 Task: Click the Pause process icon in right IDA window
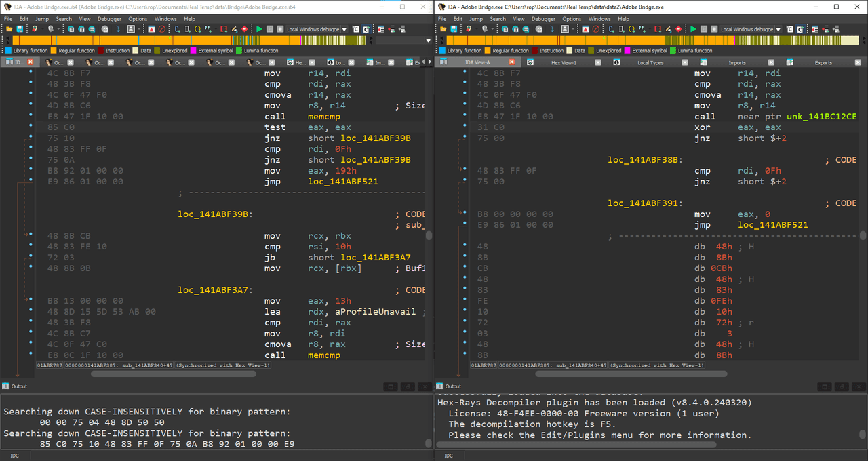click(x=704, y=29)
